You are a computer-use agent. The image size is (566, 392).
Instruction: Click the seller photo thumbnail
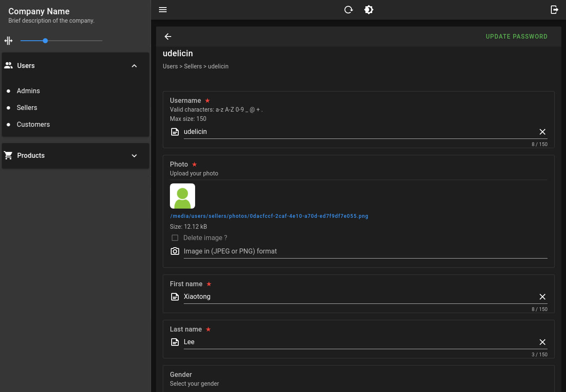(183, 196)
